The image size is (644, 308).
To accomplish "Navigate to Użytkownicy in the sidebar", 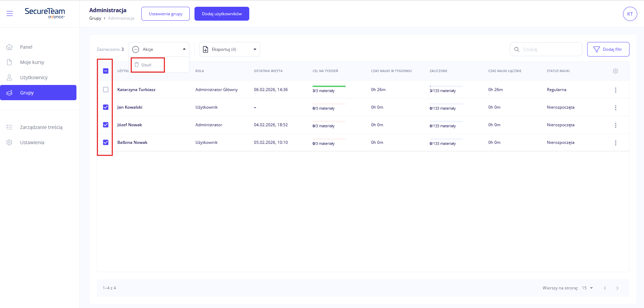I will click(33, 78).
